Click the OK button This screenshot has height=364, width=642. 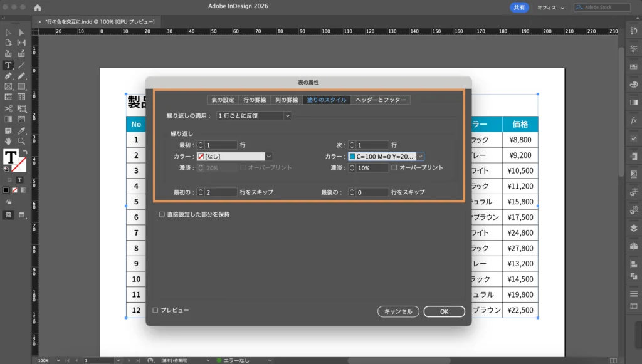click(x=444, y=311)
